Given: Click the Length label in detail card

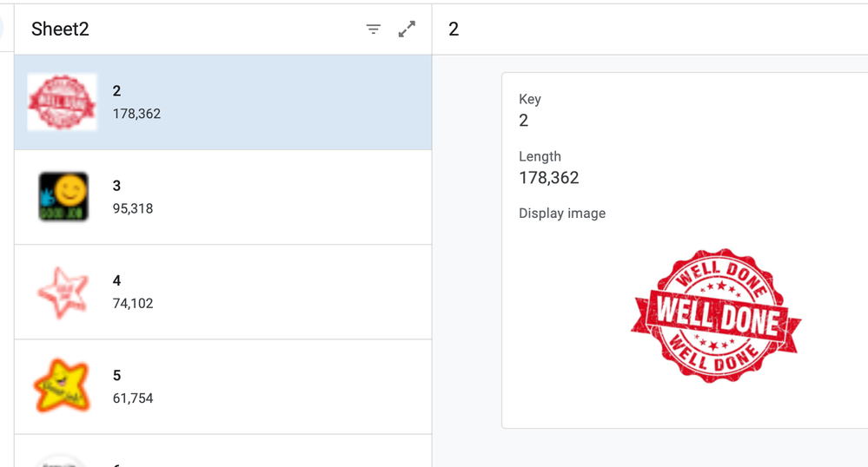Looking at the screenshot, I should pyautogui.click(x=540, y=157).
